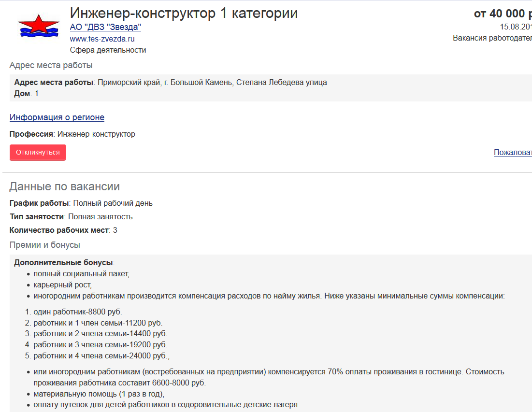Click the Адрес места работы section heading
Image resolution: width=532 pixels, height=412 pixels.
tap(51, 65)
